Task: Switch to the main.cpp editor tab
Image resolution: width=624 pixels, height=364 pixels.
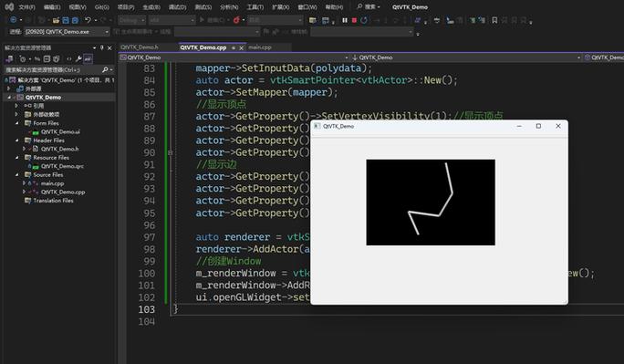Action: (x=260, y=47)
